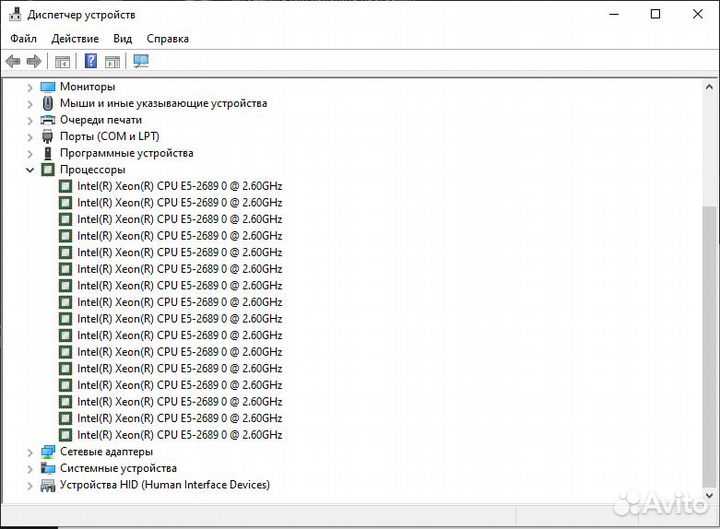The height and width of the screenshot is (529, 720).
Task: Expand Мыши и иные указывающие устройства
Action: [30, 104]
